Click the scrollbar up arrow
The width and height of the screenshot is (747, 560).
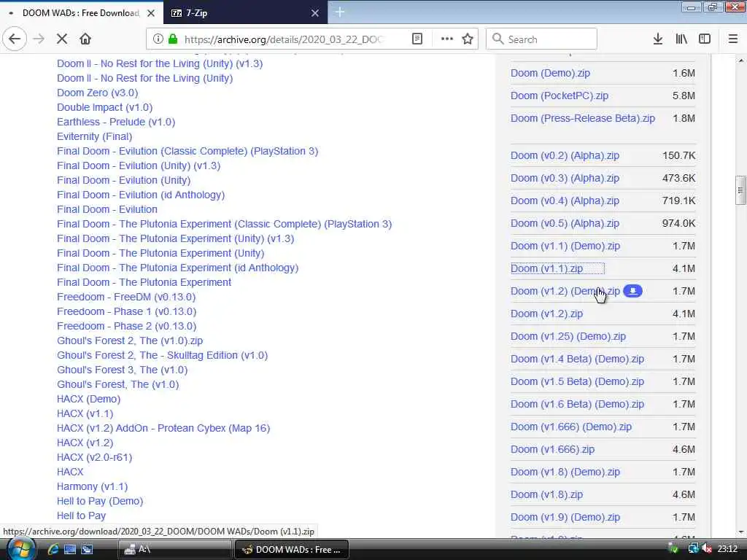pyautogui.click(x=740, y=61)
